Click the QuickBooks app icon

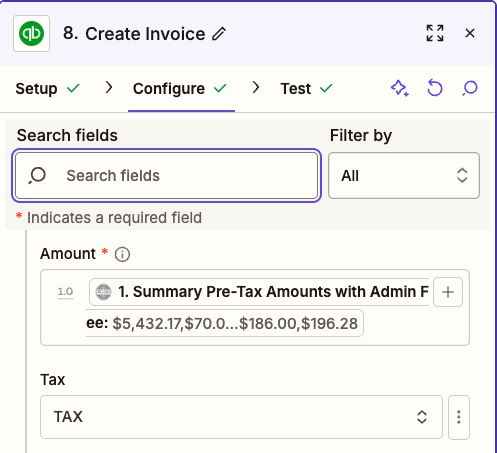(31, 33)
